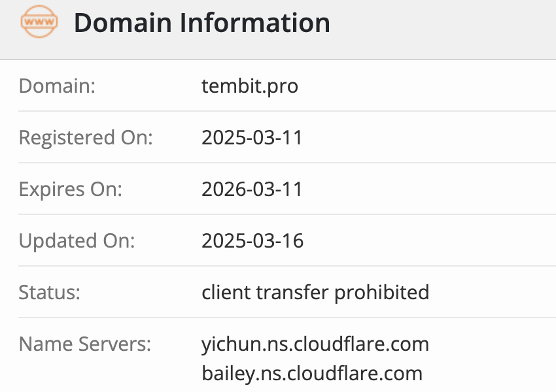Click bailey.ns.cloudflare.com name server
Screen dimensions: 556x392
312,374
